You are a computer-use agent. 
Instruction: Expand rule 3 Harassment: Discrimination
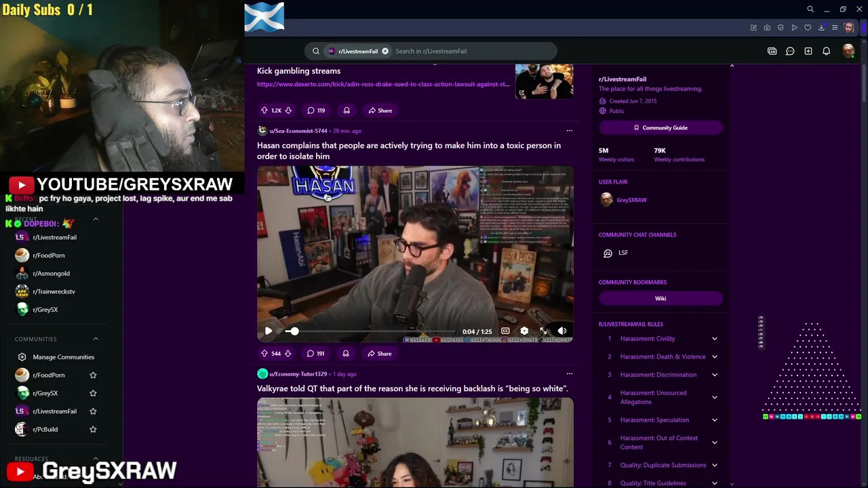coord(714,375)
